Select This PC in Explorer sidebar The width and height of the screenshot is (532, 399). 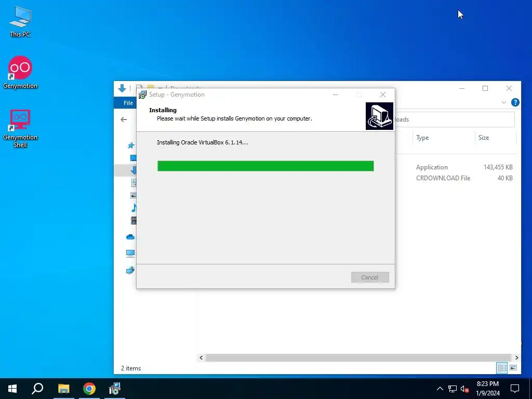130,254
